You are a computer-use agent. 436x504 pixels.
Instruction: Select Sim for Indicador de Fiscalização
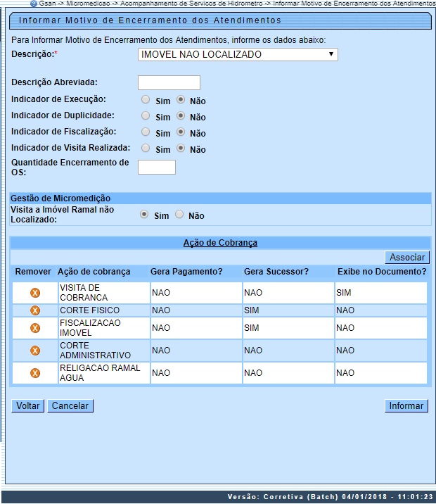[146, 132]
